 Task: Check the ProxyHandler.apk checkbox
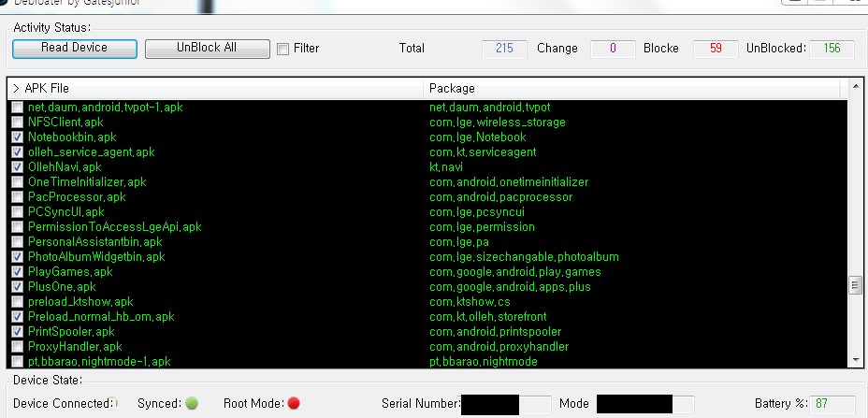click(x=18, y=346)
